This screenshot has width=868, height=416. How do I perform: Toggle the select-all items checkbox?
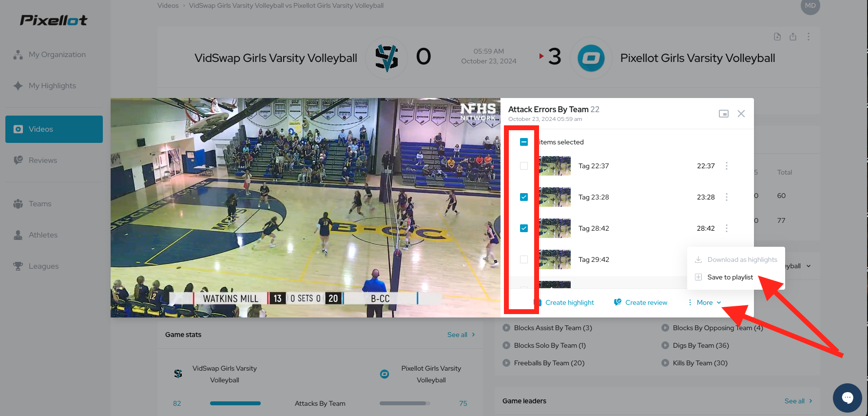[x=524, y=142]
